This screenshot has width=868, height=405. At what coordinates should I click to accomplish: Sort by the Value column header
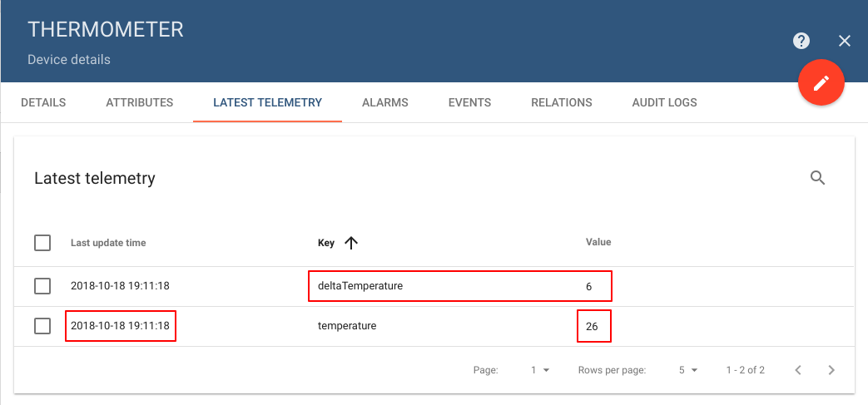click(x=598, y=242)
